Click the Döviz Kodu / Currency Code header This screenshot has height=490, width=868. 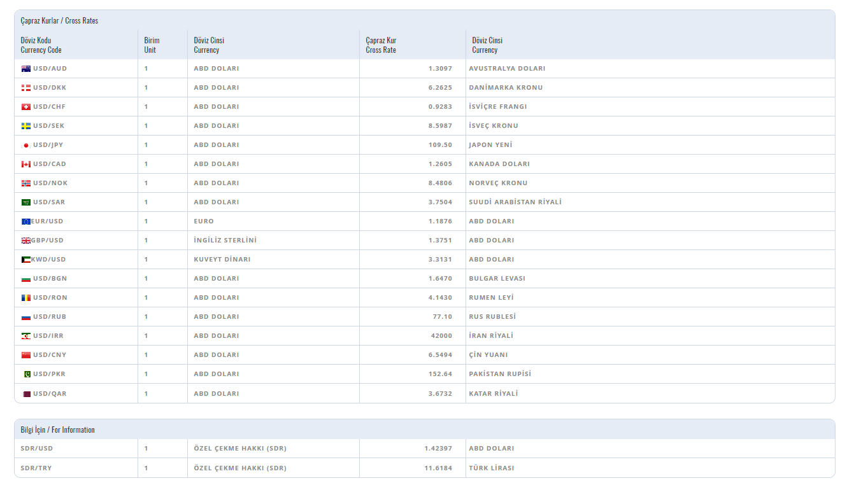point(41,45)
